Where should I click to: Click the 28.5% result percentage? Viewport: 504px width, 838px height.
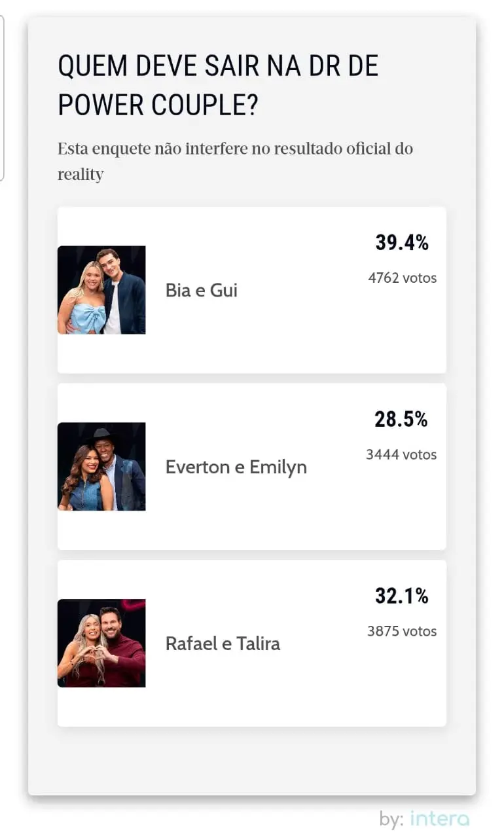click(x=401, y=420)
